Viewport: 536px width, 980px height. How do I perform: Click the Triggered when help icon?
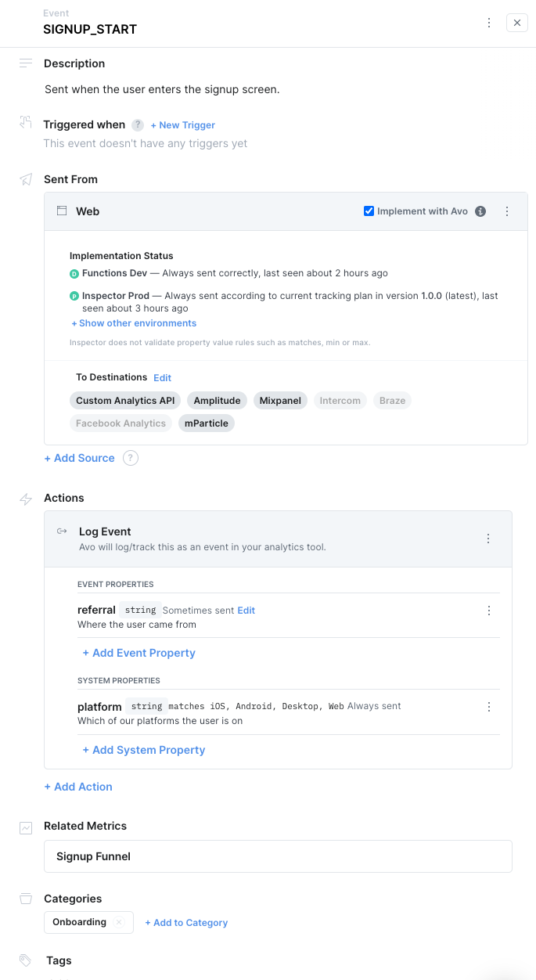pyautogui.click(x=138, y=125)
